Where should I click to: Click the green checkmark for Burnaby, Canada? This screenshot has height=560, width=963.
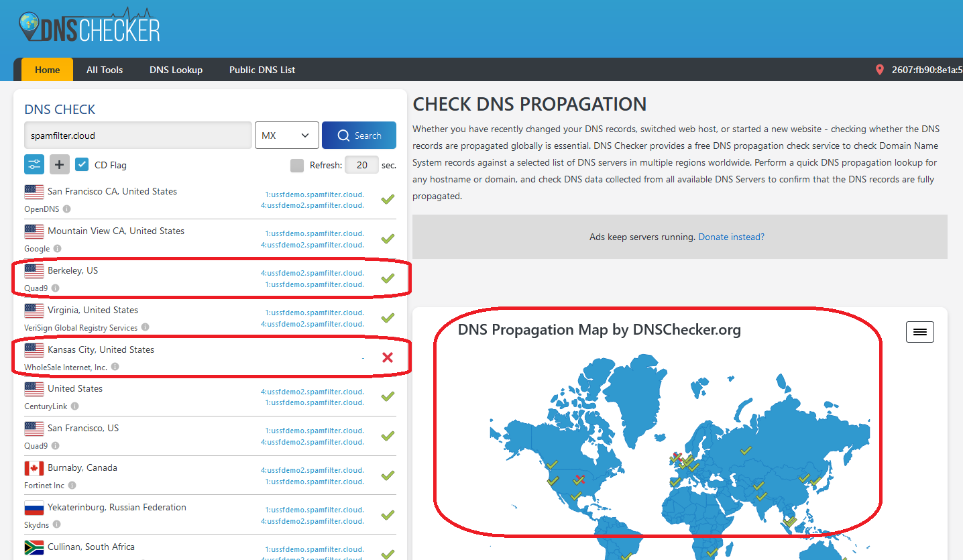pos(388,475)
